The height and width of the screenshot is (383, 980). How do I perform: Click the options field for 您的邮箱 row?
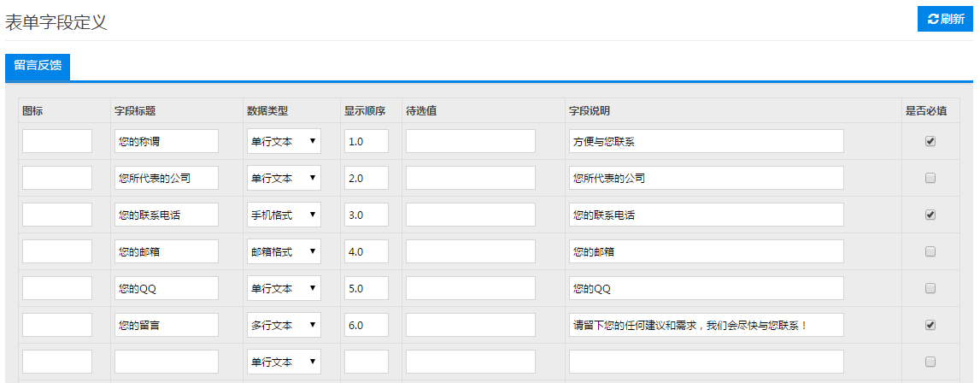click(471, 251)
